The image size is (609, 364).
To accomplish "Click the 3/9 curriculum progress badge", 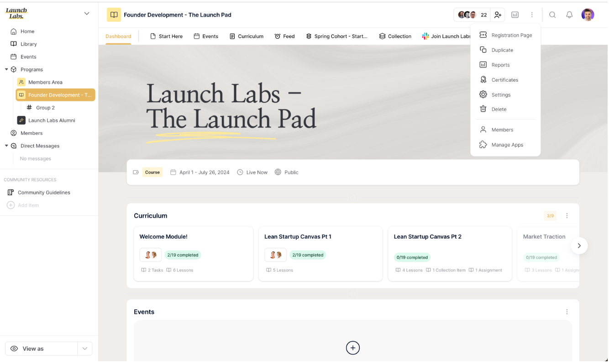I will point(550,216).
